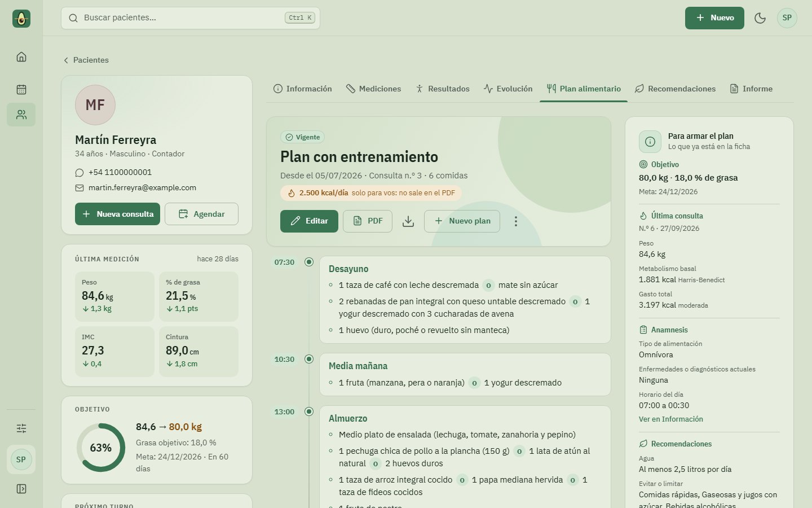Open the Evolución tab
Screen dimensions: 812x508
pyautogui.click(x=508, y=89)
